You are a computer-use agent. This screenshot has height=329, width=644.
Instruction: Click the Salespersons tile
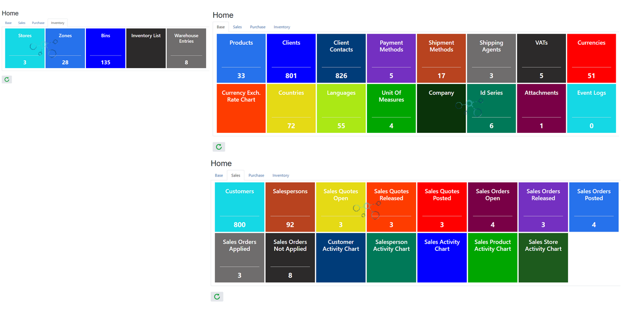290,207
